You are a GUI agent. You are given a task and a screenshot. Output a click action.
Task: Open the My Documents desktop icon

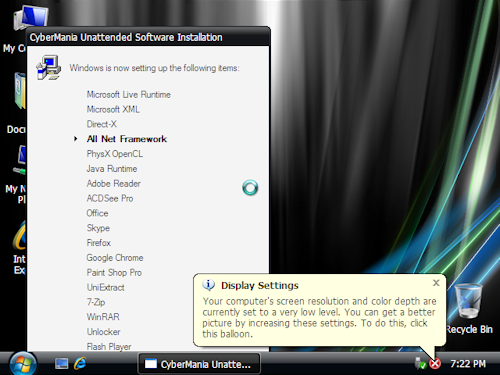[17, 103]
